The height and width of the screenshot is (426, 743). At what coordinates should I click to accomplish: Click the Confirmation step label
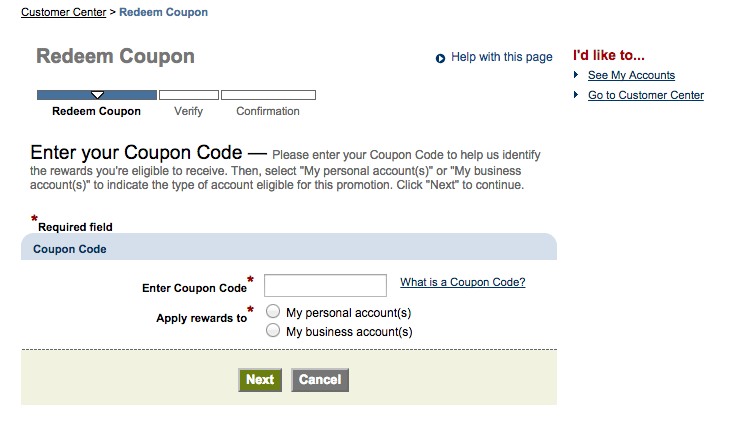[x=268, y=111]
